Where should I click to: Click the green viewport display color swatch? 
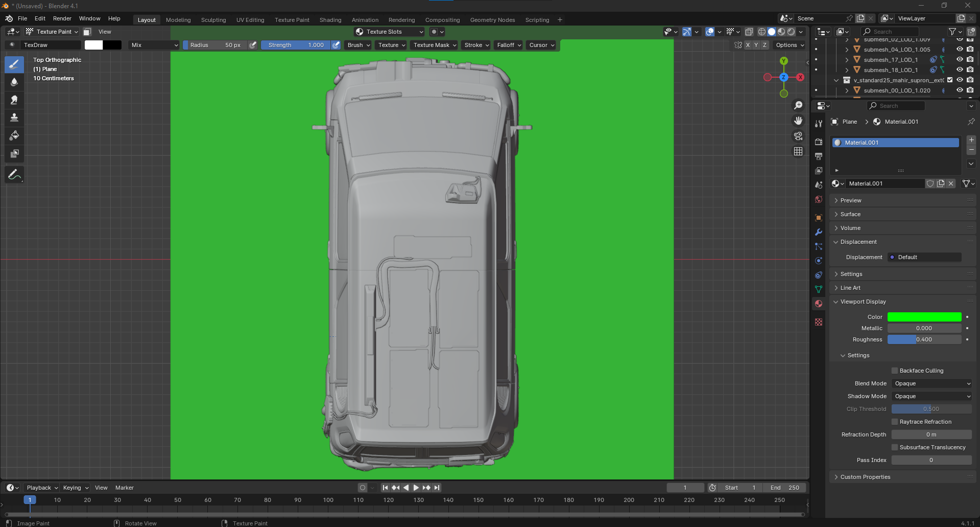(x=924, y=317)
